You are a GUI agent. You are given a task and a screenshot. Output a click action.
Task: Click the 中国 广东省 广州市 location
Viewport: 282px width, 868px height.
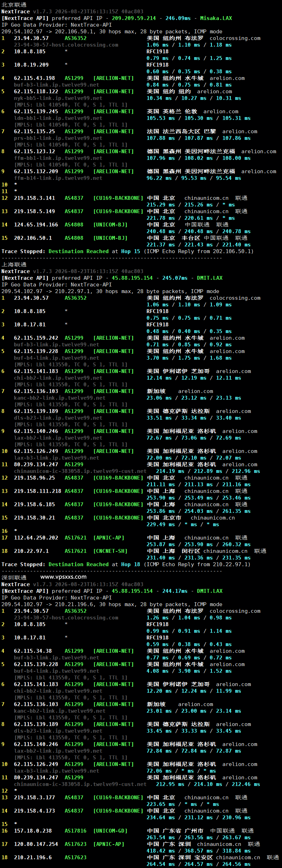tap(175, 831)
